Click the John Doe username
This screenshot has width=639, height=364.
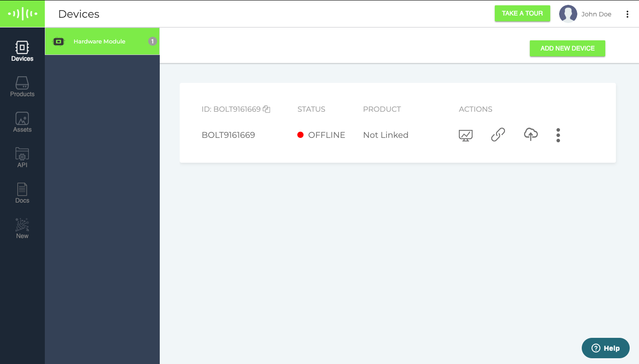[x=596, y=14]
